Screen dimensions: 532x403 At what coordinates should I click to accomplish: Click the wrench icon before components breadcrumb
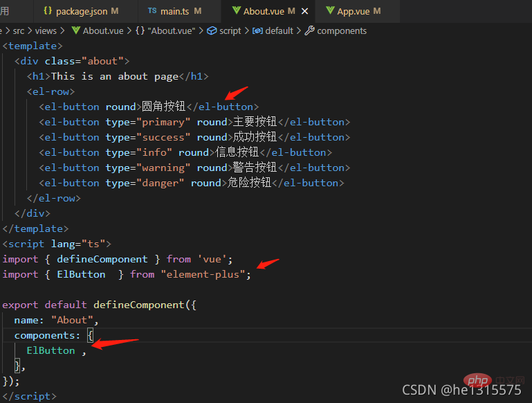[x=309, y=30]
